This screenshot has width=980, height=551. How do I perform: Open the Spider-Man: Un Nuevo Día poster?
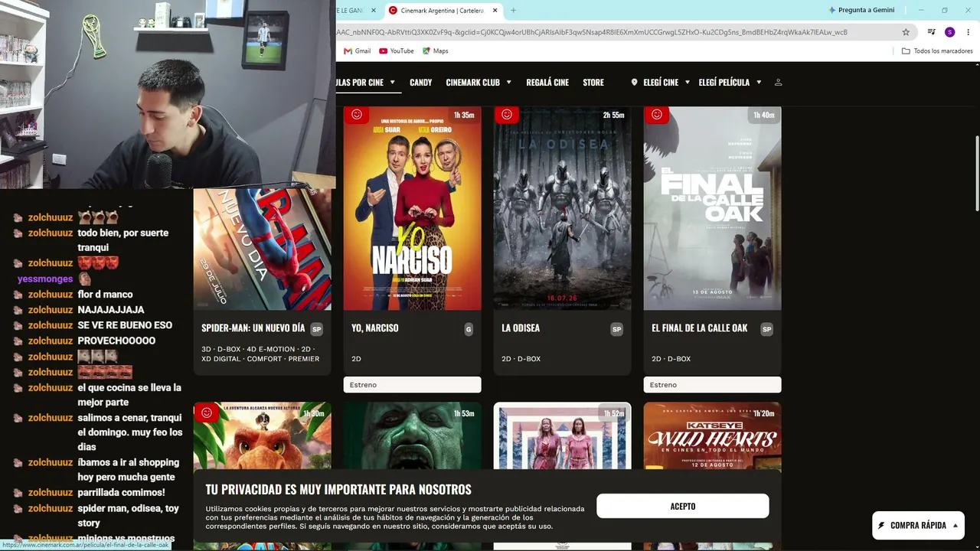[263, 249]
